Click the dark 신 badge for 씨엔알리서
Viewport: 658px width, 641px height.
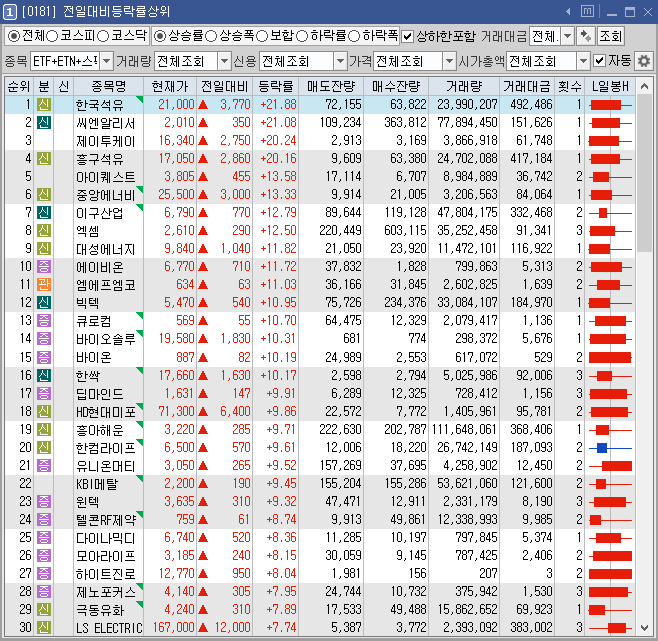pyautogui.click(x=44, y=122)
